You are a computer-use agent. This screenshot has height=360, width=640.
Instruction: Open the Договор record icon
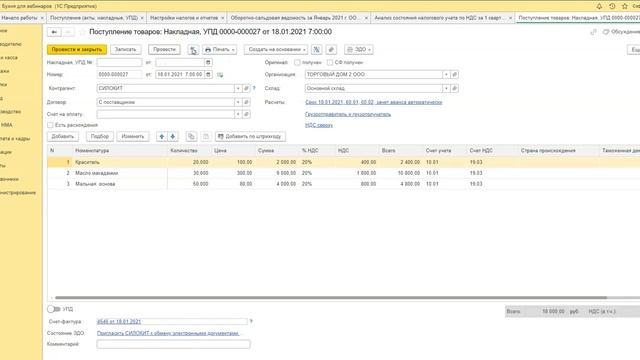(246, 102)
